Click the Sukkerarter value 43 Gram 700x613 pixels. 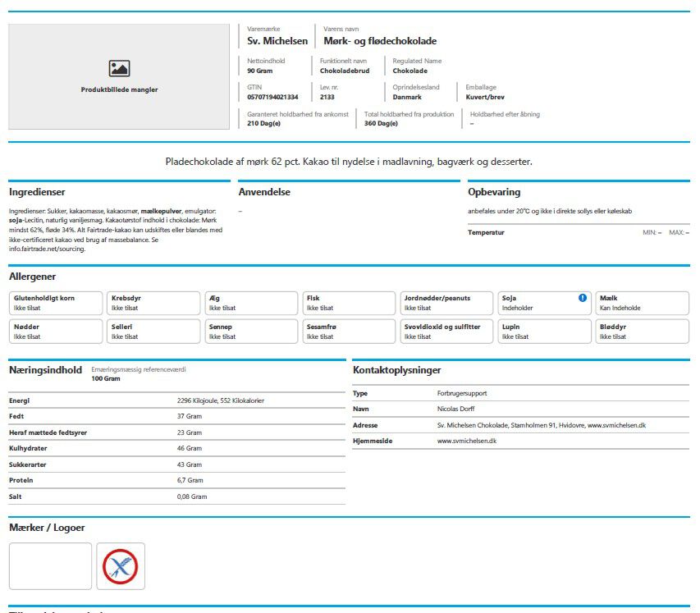click(x=190, y=464)
